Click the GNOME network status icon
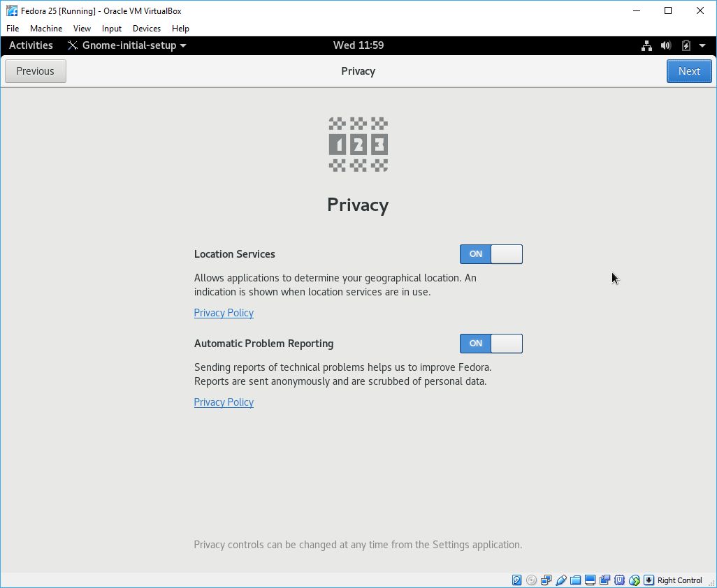The height and width of the screenshot is (588, 717). tap(646, 45)
